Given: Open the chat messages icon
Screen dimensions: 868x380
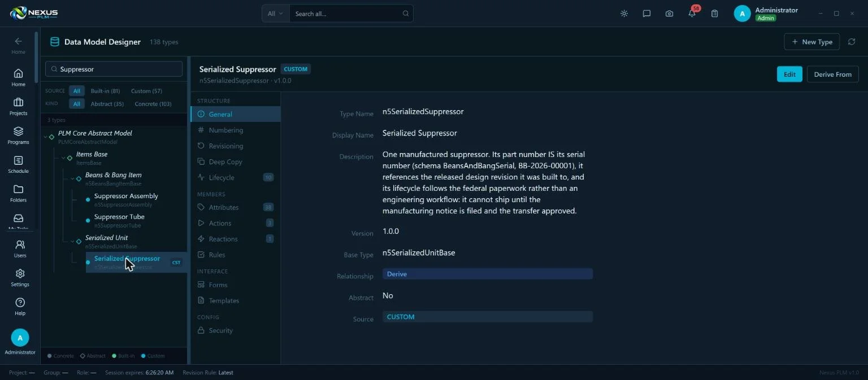Looking at the screenshot, I should click(x=646, y=14).
